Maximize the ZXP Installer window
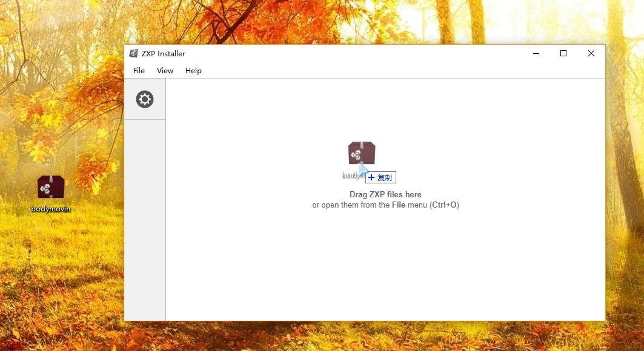Image resolution: width=644 pixels, height=351 pixels. pos(563,53)
